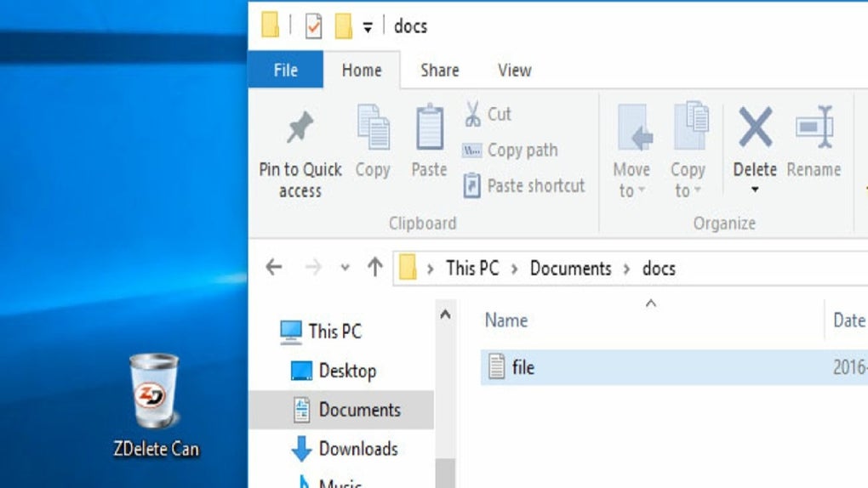
Task: Sort by the Name column header
Action: [x=506, y=321]
